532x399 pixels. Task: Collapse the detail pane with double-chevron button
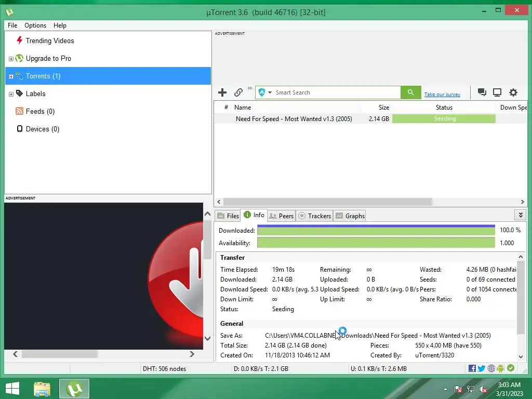pos(521,215)
